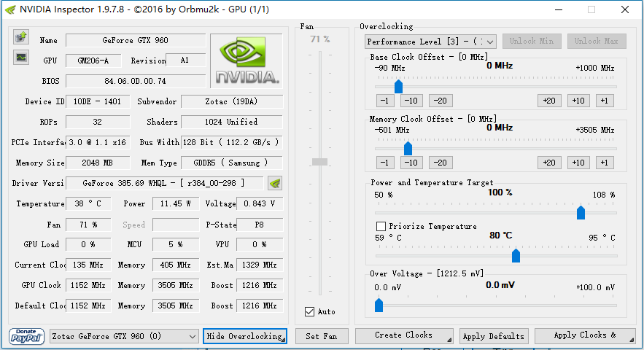Click the Mem Type GDDR5 ( Samsung ) field
Screen dimensions: 644x350
click(x=232, y=163)
